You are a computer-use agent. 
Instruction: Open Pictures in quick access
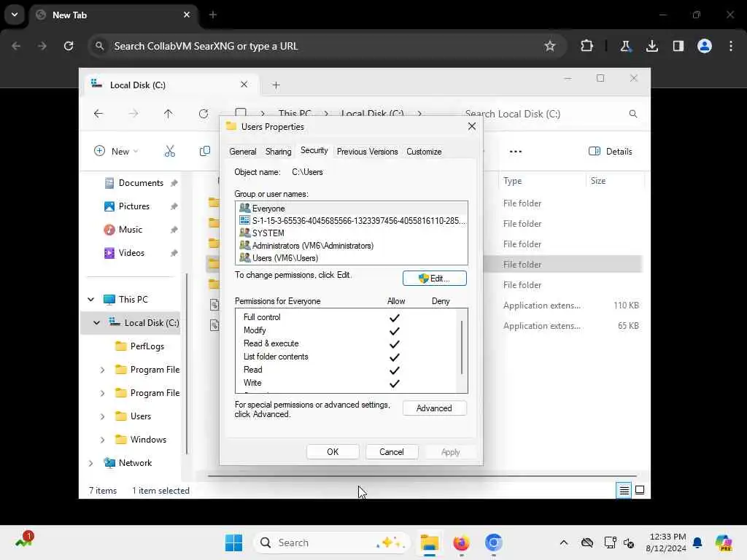pos(134,206)
